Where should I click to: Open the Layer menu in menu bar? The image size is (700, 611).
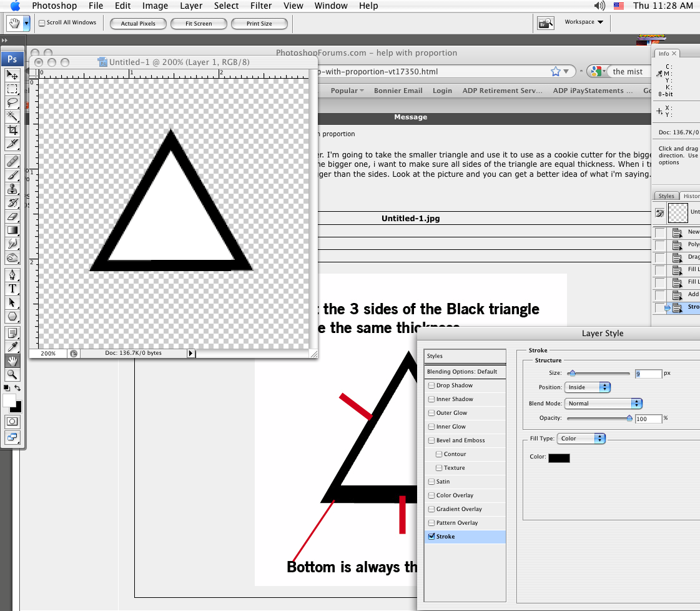point(191,6)
